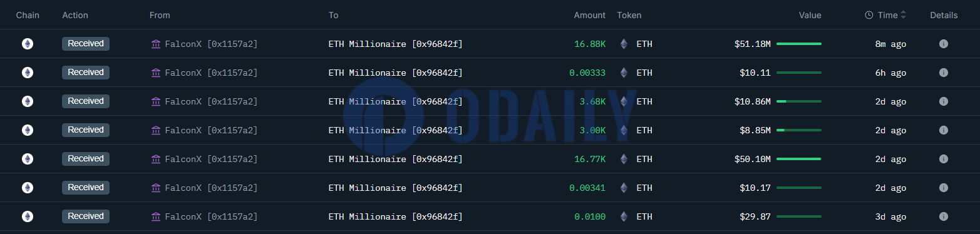
Task: Click info icon on the $8.85M row
Action: [x=944, y=130]
